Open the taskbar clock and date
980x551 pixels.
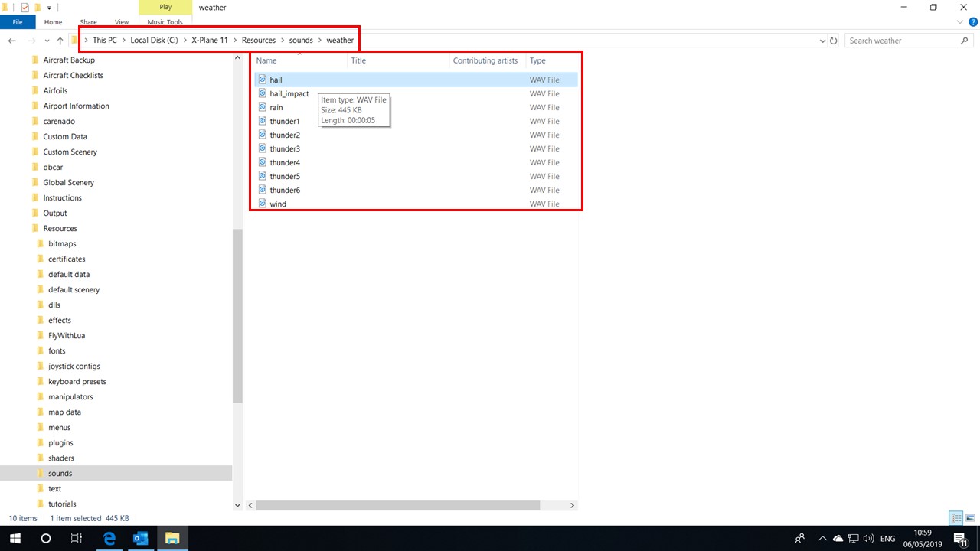(x=923, y=539)
